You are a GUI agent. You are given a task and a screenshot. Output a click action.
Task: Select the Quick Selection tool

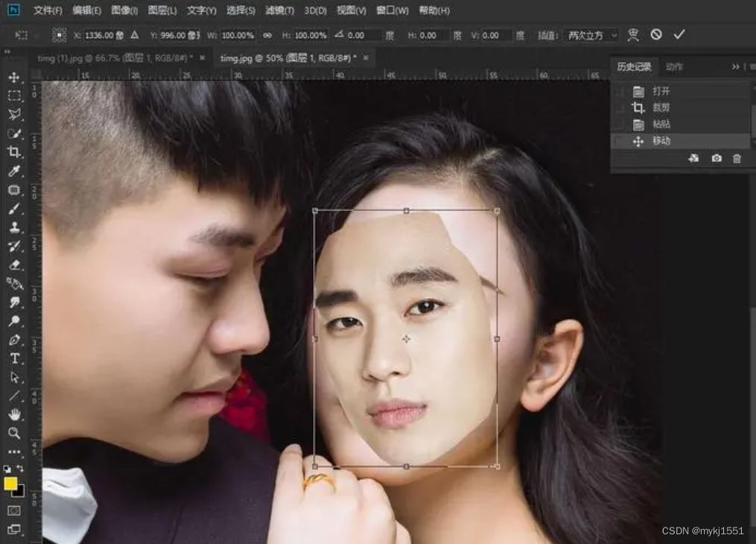click(14, 133)
